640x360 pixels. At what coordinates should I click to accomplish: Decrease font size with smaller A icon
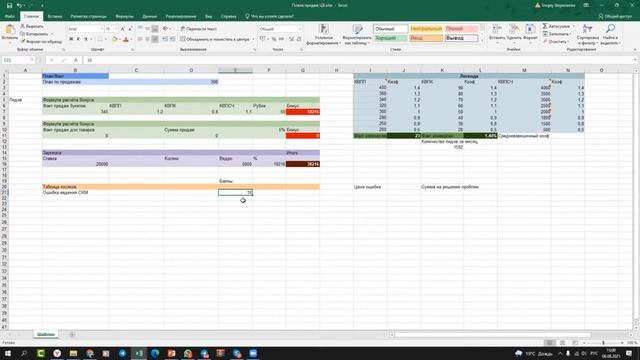point(130,29)
